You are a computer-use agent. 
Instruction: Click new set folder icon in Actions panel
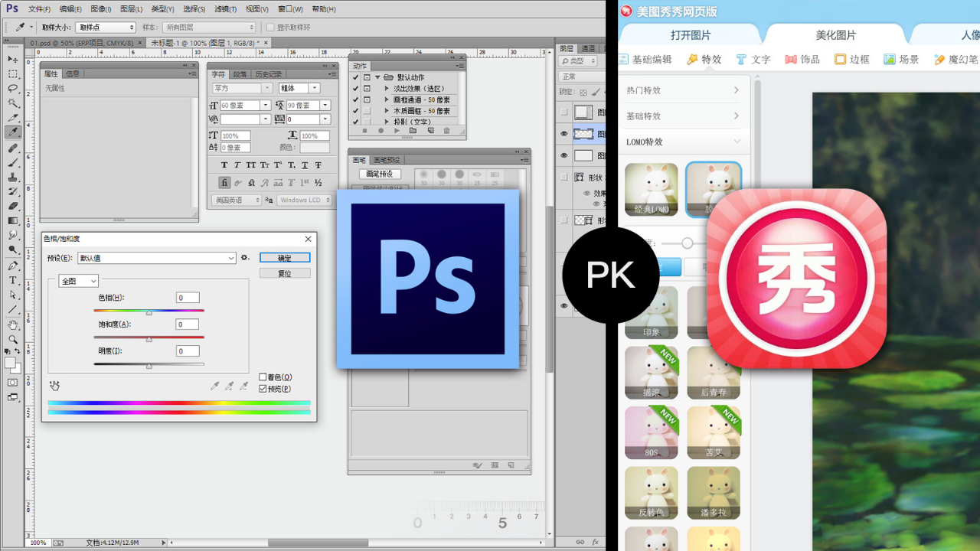(x=413, y=131)
